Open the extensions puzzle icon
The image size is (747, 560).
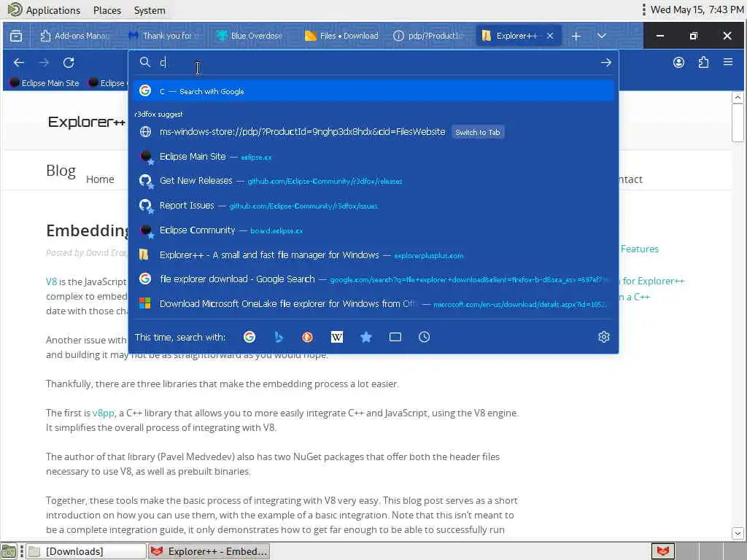[x=703, y=63]
